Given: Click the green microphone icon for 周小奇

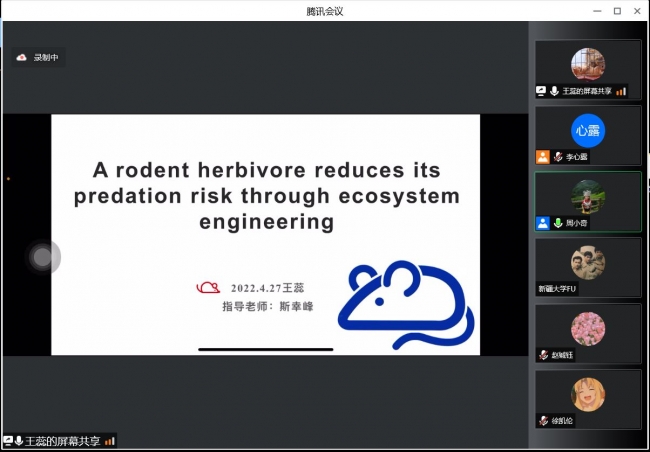Looking at the screenshot, I should [557, 223].
